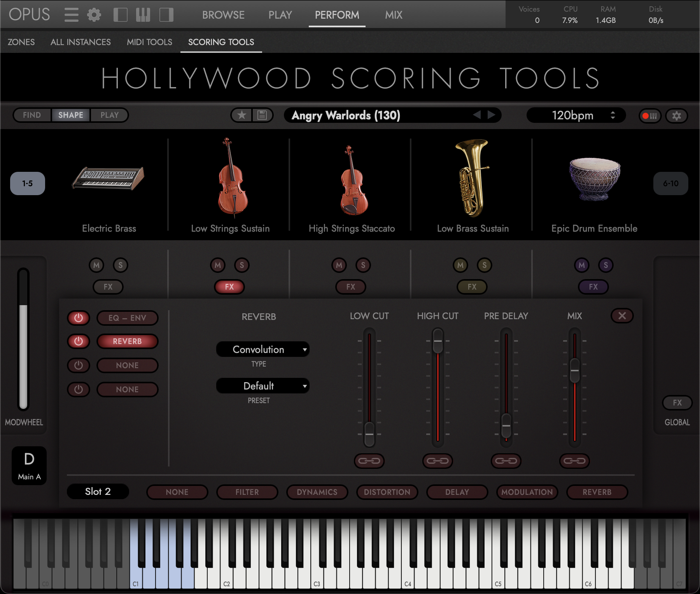Click the MODWHEEL slider

(x=23, y=339)
